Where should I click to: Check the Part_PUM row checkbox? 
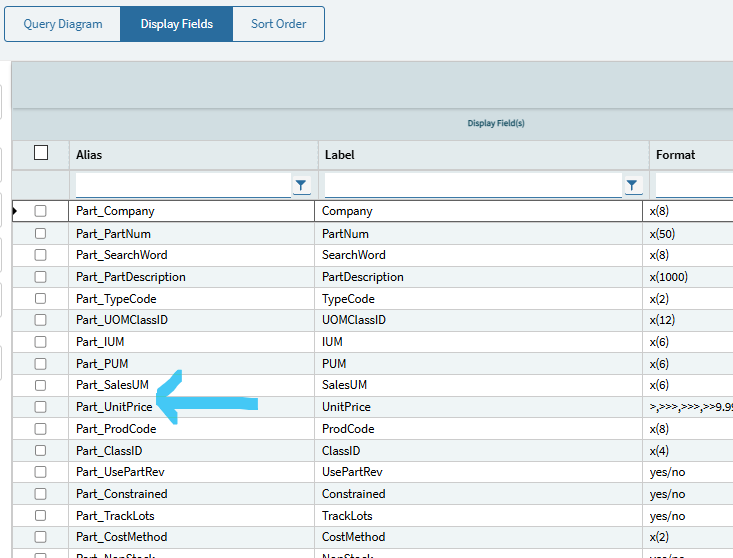(41, 364)
